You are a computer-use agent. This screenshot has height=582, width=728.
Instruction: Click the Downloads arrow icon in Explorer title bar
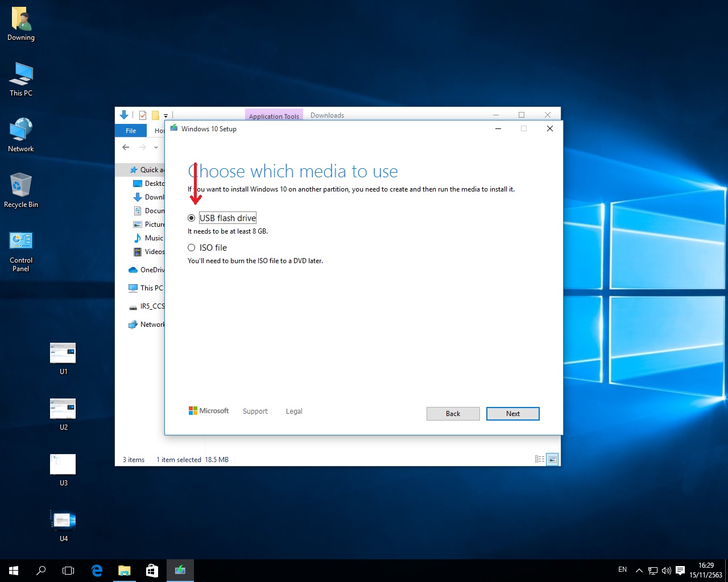click(x=124, y=115)
